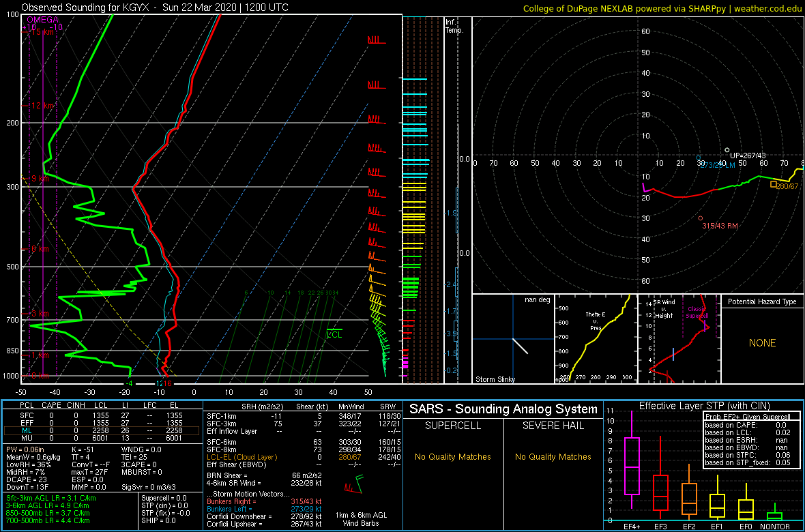Click the 'SARS - Sounding Analog System' heading
Screen dimensions: 805x532
click(503, 409)
